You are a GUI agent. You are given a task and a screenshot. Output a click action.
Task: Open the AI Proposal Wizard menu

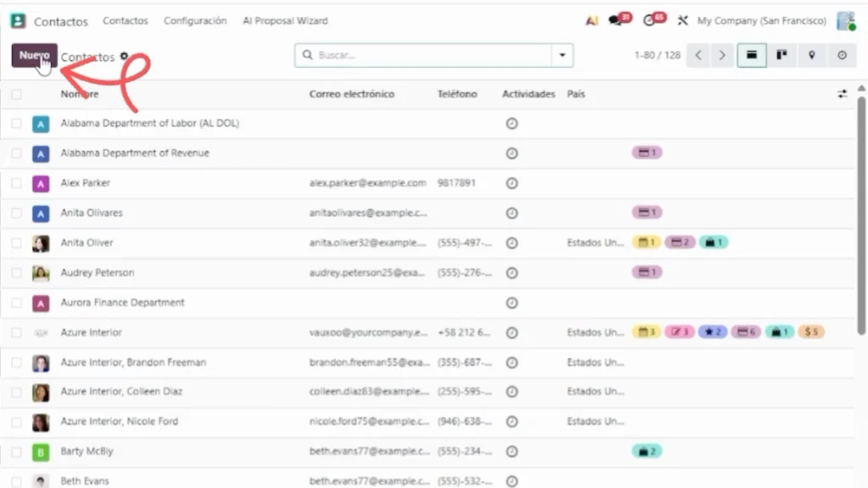(x=285, y=20)
